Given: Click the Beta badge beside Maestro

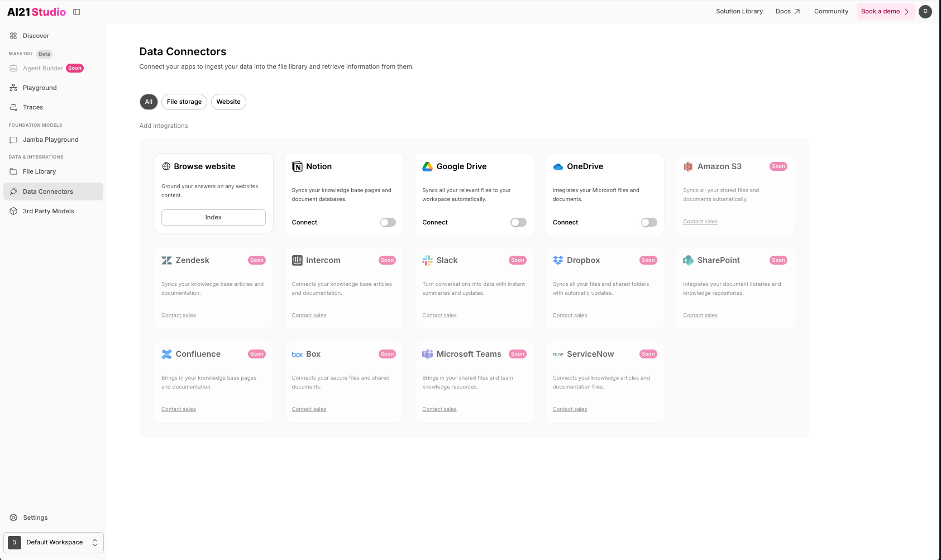Looking at the screenshot, I should click(x=44, y=54).
